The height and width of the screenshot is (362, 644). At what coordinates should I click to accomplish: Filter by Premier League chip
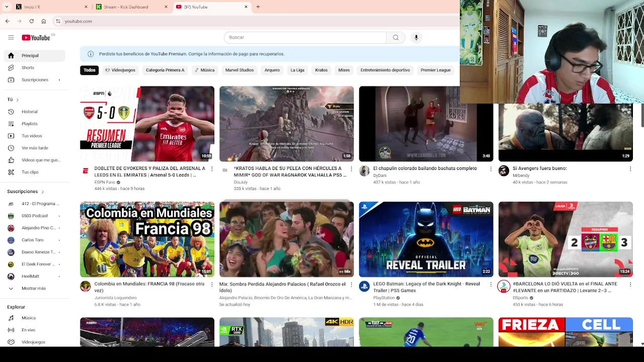click(x=436, y=70)
